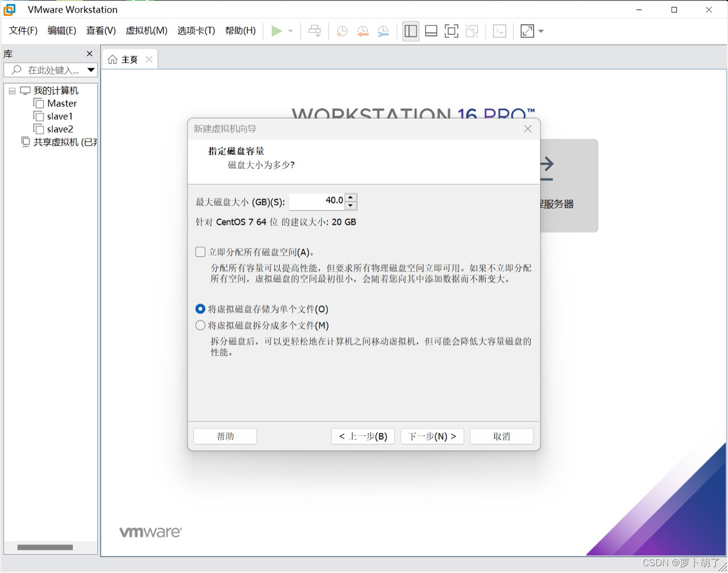Open the 选项卡(T) menu
This screenshot has width=728, height=573.
[x=196, y=31]
